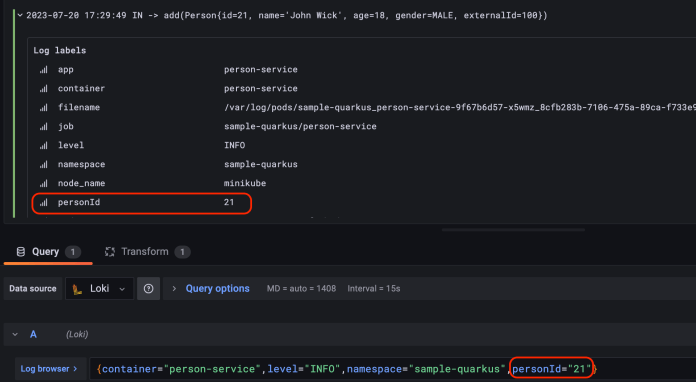
Task: Show stats for the namespace label
Action: click(43, 165)
